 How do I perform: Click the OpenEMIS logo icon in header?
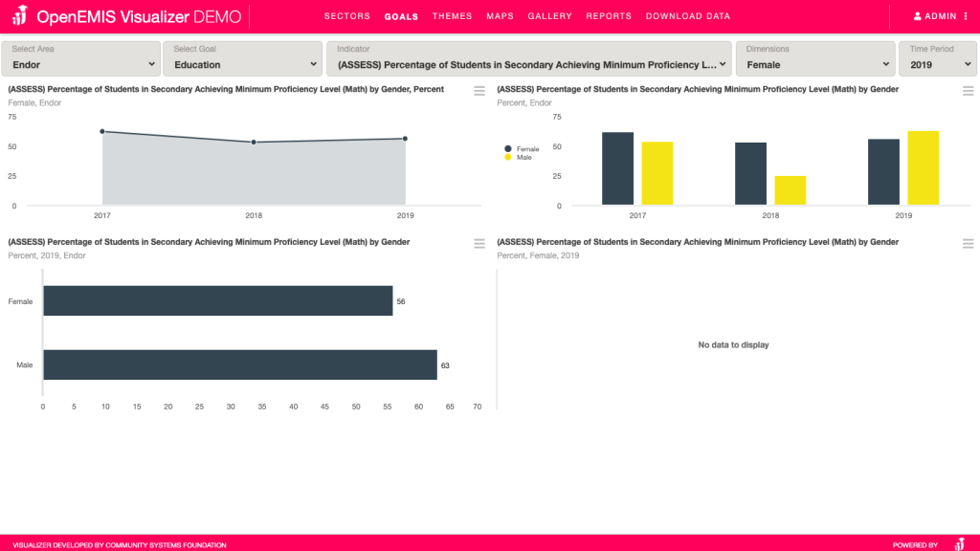click(x=18, y=16)
